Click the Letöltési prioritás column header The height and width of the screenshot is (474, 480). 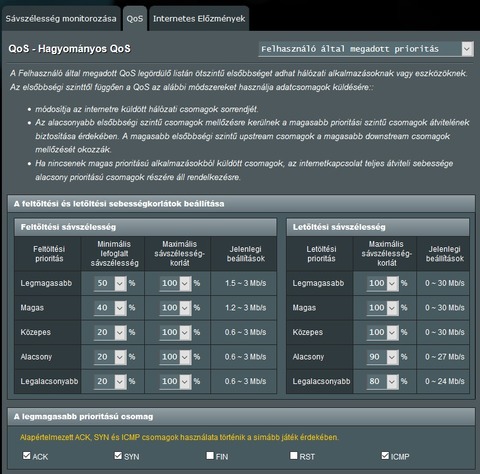[321, 254]
